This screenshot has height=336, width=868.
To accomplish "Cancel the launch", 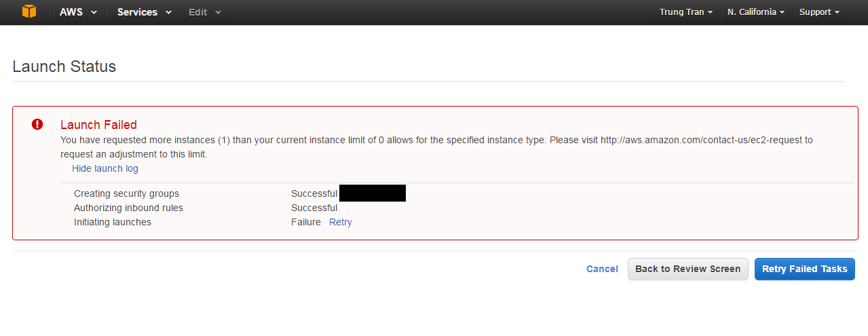I will [602, 269].
